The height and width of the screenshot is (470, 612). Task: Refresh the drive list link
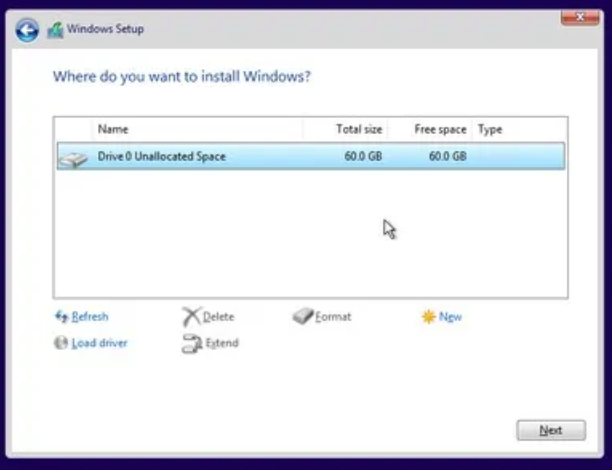(x=90, y=317)
